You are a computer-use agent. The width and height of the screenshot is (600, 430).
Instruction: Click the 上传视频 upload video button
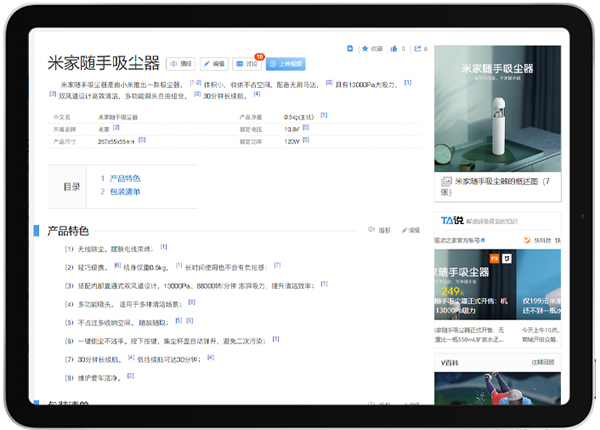coord(285,63)
